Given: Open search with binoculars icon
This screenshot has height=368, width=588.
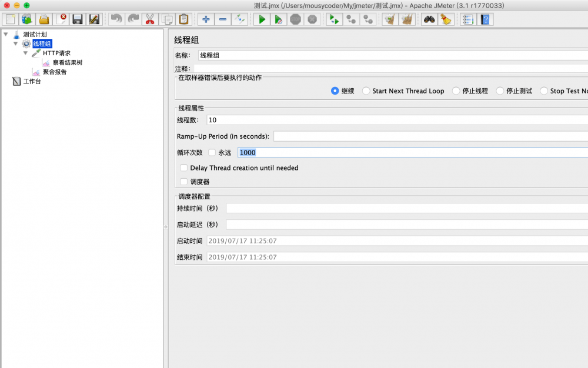Looking at the screenshot, I should click(x=429, y=19).
